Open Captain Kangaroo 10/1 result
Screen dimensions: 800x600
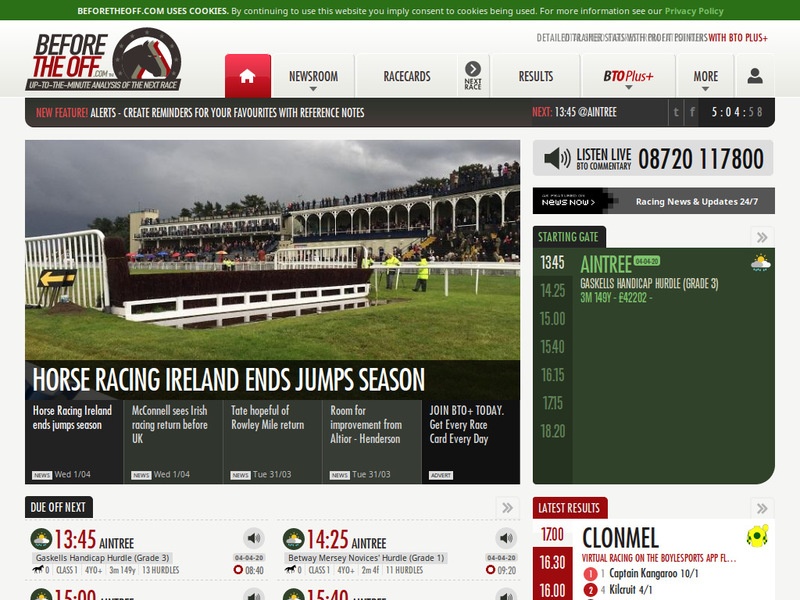point(654,573)
